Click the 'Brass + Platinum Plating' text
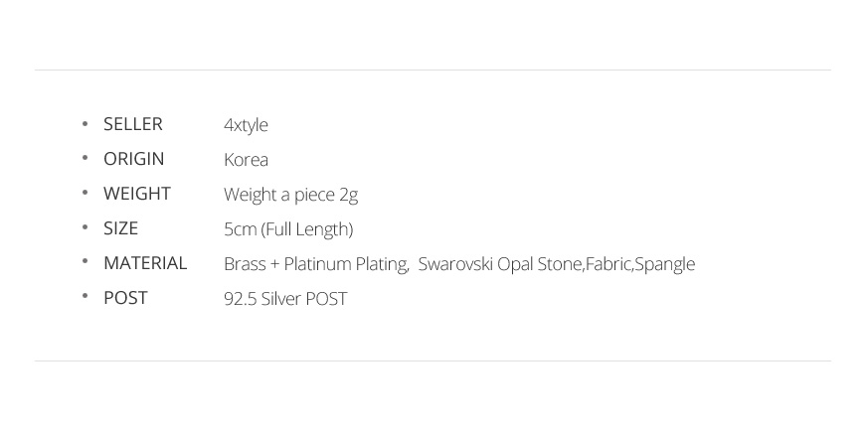 [x=315, y=264]
